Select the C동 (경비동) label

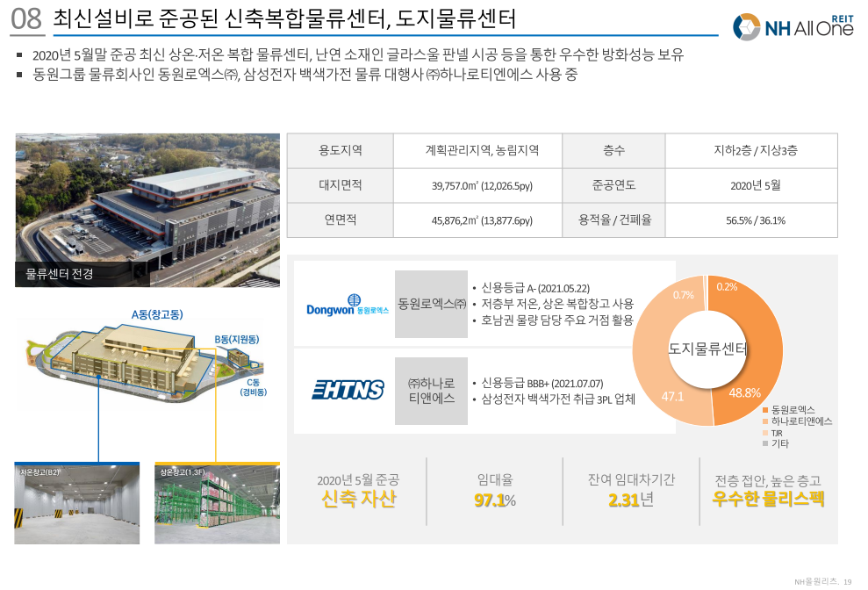point(253,387)
